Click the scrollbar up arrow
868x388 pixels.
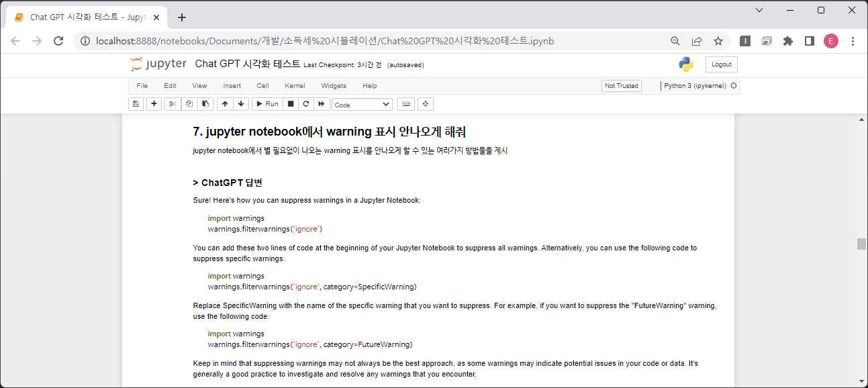tap(861, 119)
